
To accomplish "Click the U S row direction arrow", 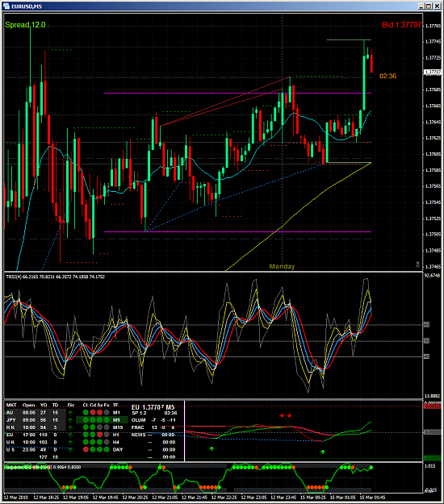I will coord(70,450).
